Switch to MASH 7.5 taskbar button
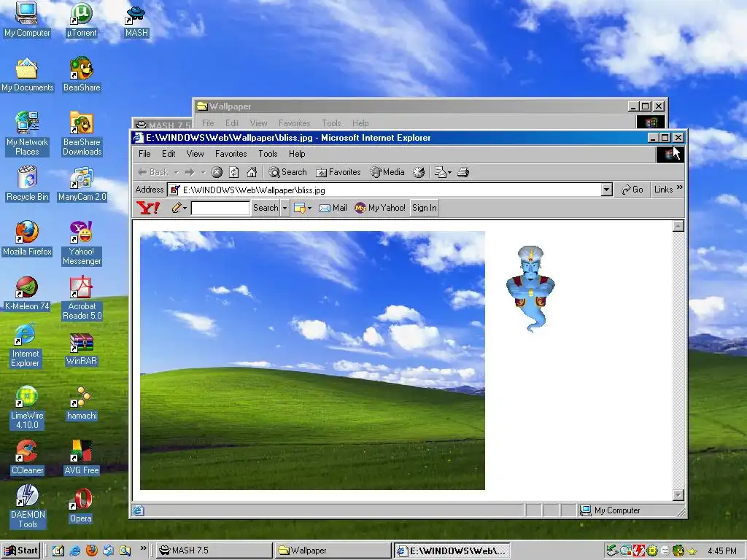 click(x=214, y=551)
